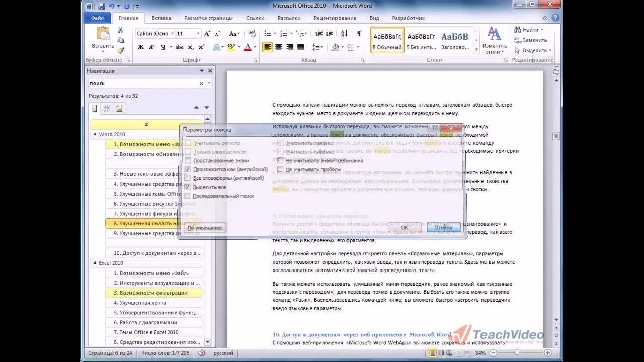Apply strikethrough (abc) formatting

click(179, 47)
